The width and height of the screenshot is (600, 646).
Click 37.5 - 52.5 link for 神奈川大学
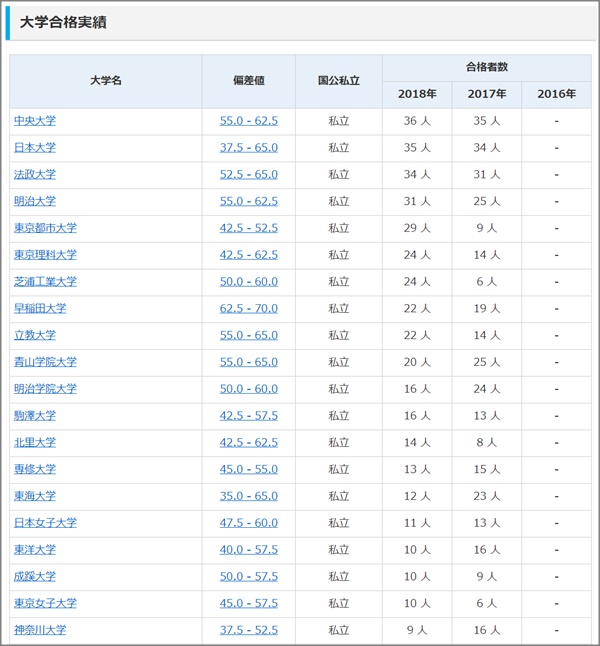click(248, 630)
